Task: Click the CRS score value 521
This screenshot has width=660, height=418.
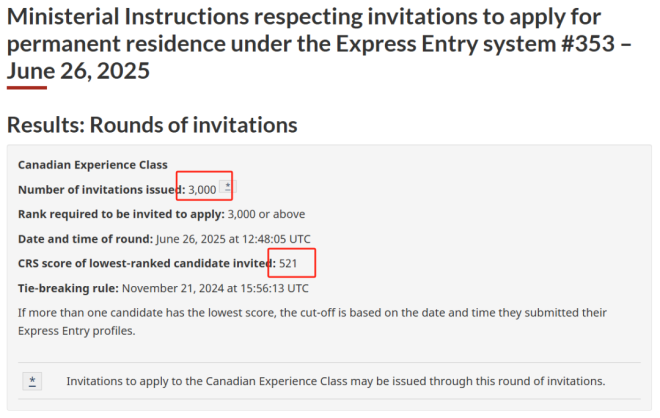Action: click(x=290, y=263)
